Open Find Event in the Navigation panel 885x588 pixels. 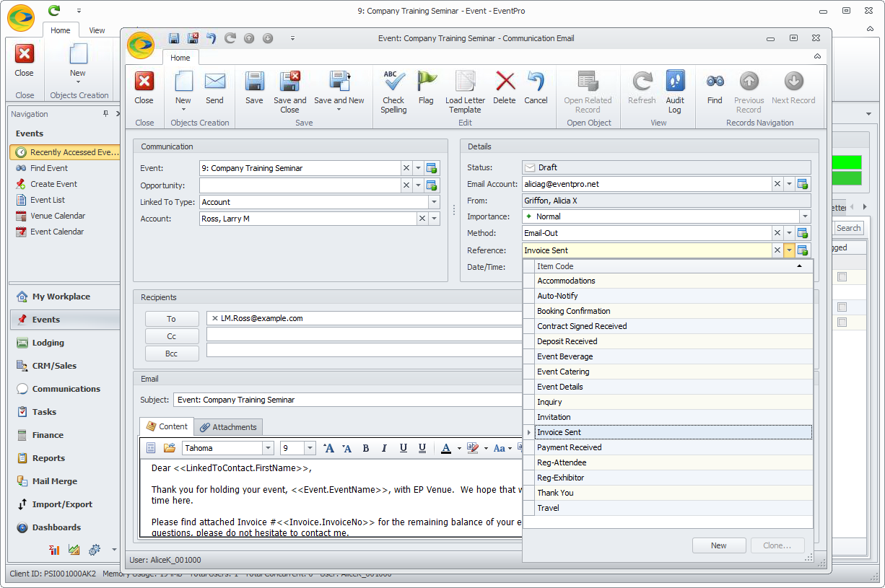pyautogui.click(x=49, y=168)
